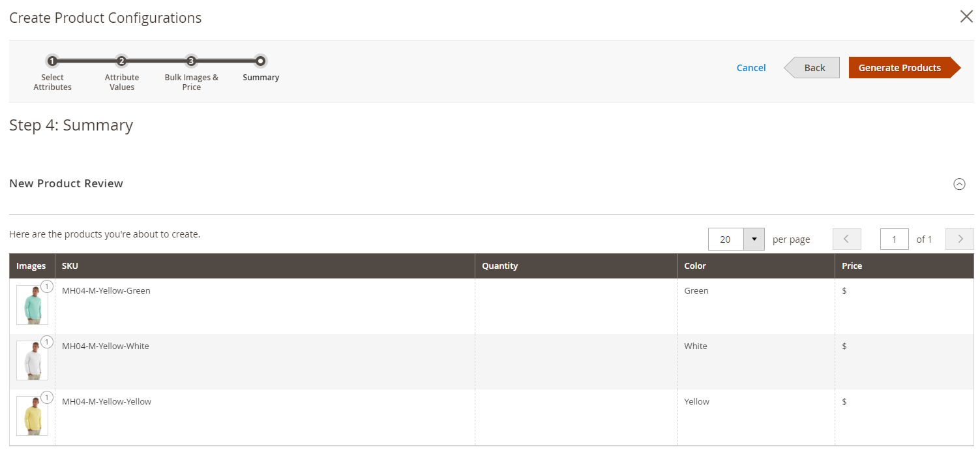This screenshot has height=460, width=980.
Task: Cancel the product configuration wizard
Action: pos(751,68)
